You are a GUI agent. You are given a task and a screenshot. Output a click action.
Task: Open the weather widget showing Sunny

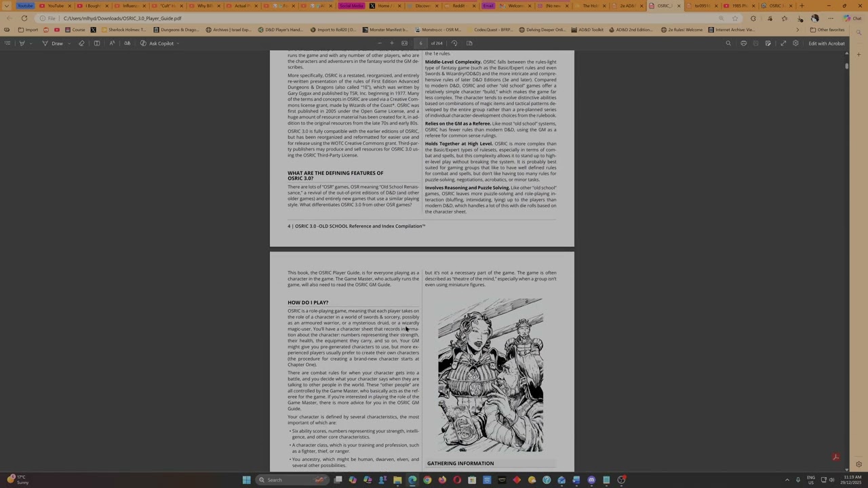click(18, 480)
